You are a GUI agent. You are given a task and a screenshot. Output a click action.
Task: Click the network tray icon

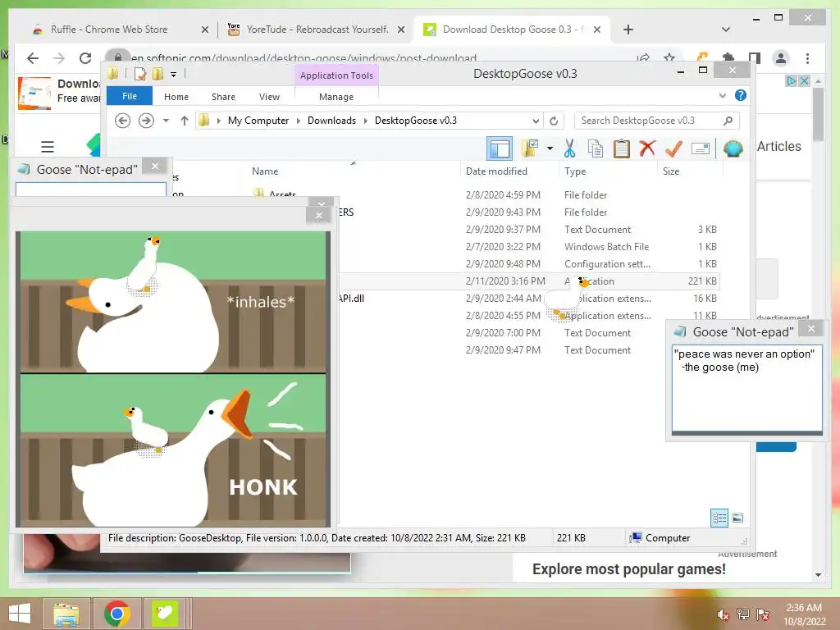coord(743,614)
